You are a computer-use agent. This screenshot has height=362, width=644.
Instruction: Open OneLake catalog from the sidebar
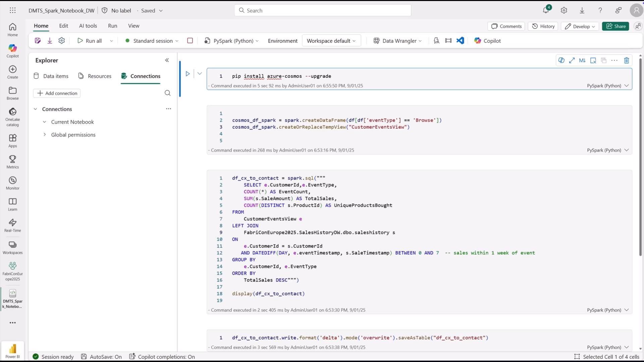[12, 117]
